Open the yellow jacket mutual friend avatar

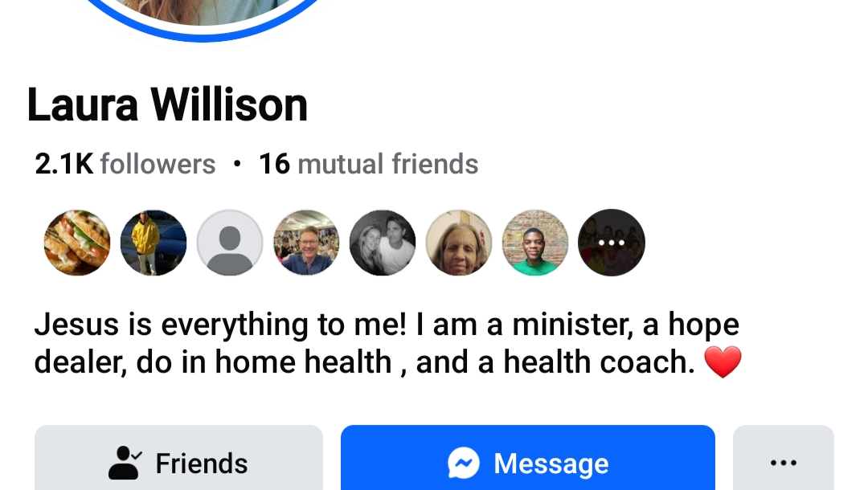tap(154, 243)
